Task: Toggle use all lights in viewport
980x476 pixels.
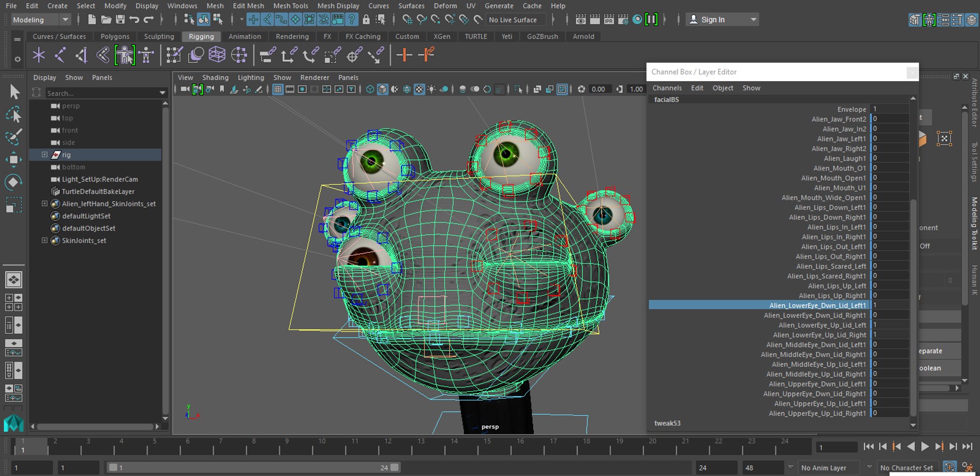Action: point(432,89)
